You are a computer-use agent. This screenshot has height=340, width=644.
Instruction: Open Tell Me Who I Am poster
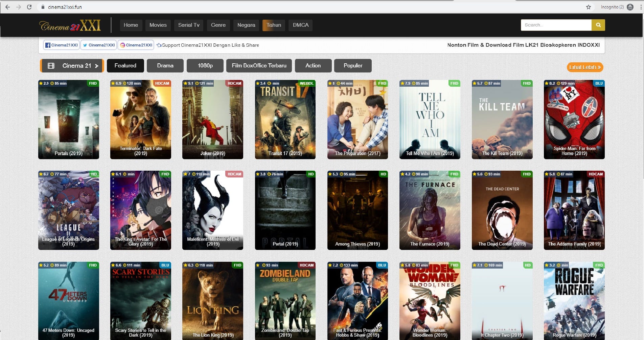tap(430, 120)
